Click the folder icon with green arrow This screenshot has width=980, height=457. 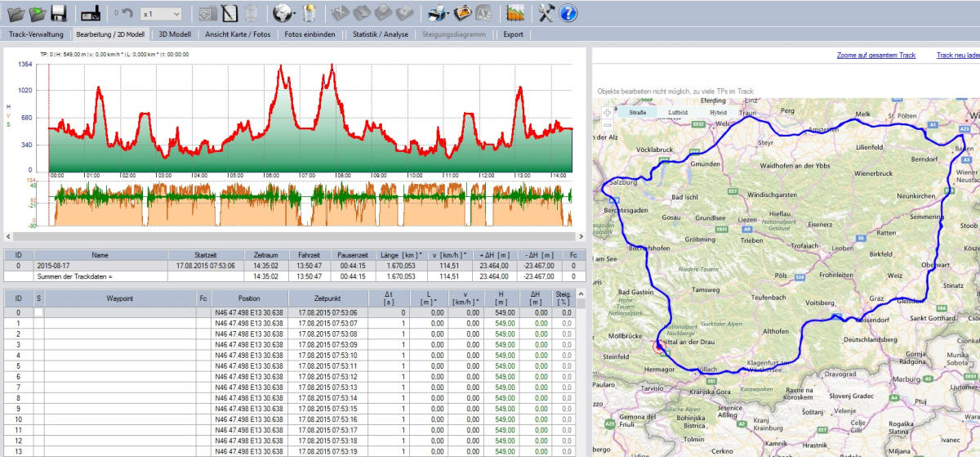pos(37,13)
